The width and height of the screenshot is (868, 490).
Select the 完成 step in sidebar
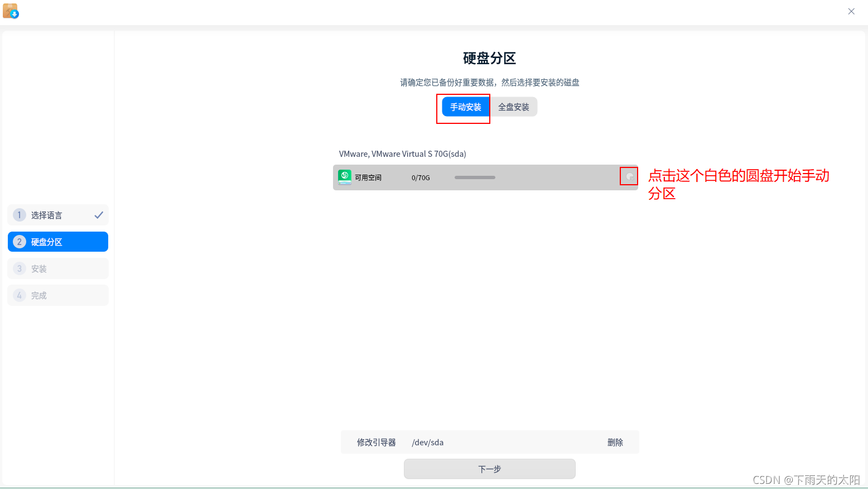[x=58, y=295]
